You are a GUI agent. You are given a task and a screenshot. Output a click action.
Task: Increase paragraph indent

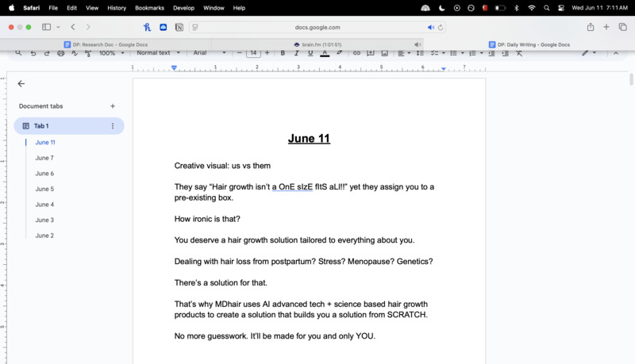506,53
